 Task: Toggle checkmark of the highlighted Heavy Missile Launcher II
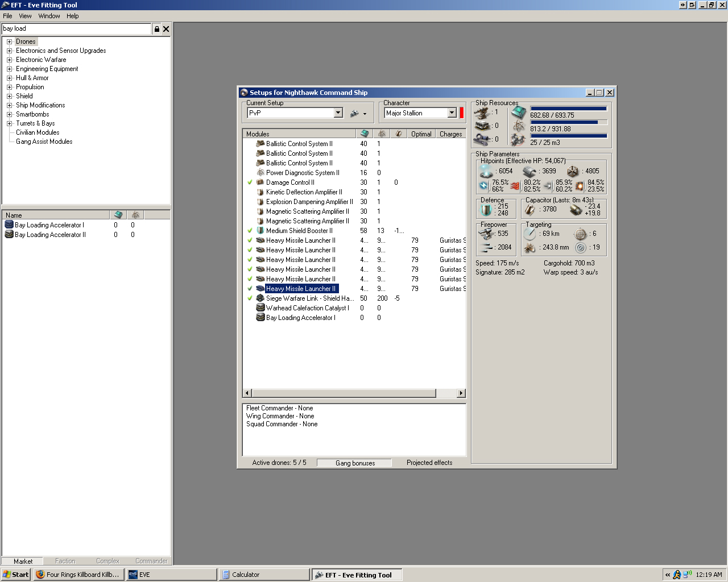pyautogui.click(x=250, y=288)
